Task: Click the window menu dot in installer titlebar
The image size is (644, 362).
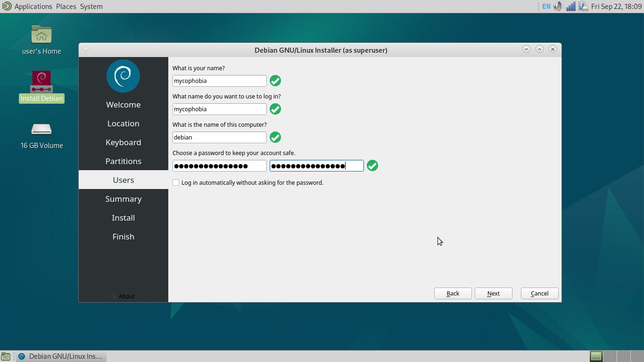Action: coord(86,49)
